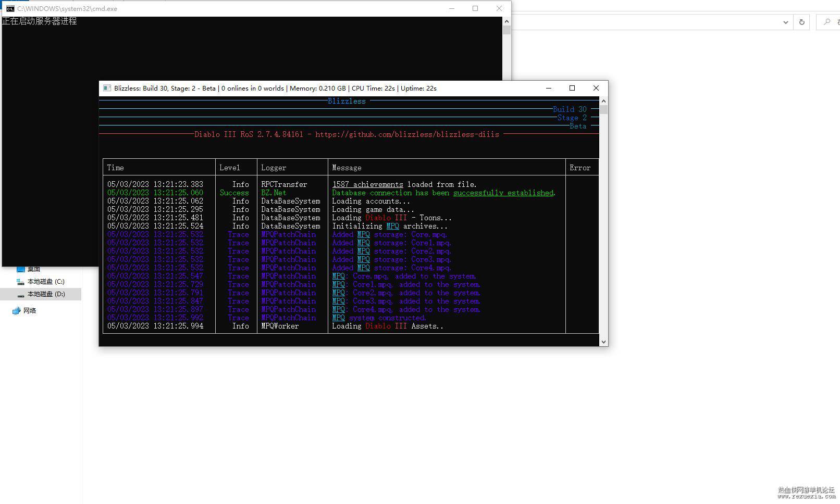Screen dimensions: 840x504
Task: Click the "successfully established" underlined text
Action: 503,193
